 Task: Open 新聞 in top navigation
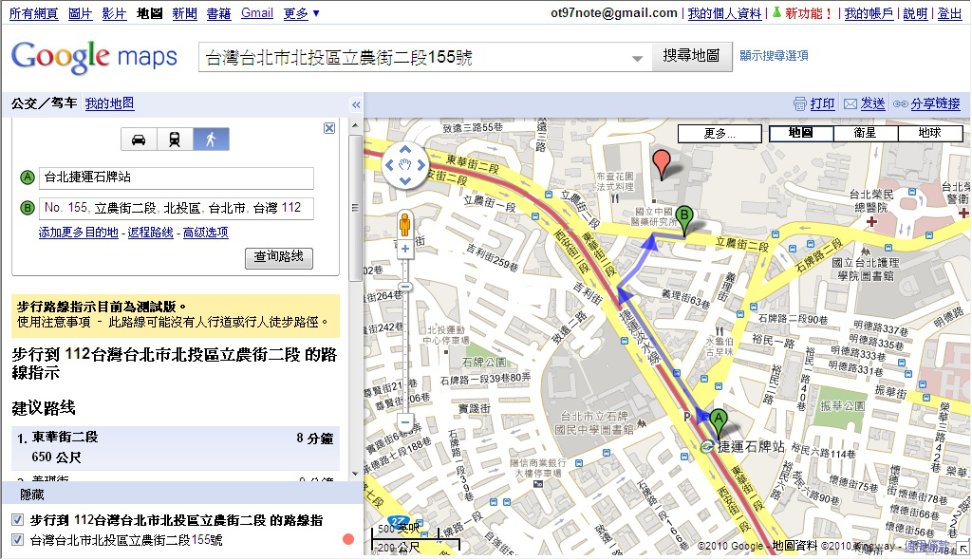point(185,13)
